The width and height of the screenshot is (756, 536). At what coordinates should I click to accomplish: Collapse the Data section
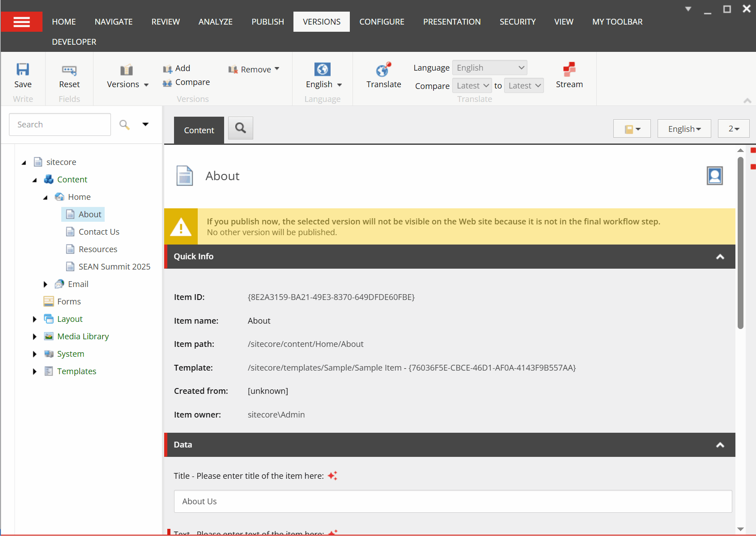(720, 445)
